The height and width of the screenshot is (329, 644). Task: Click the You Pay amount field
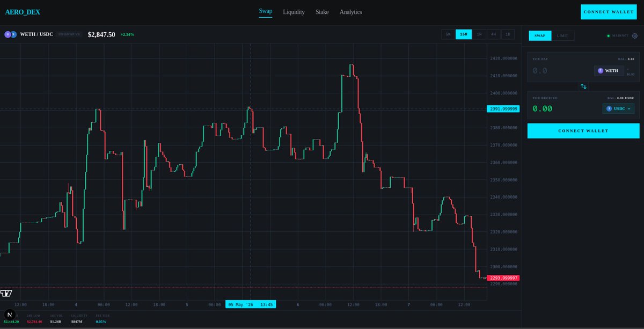pyautogui.click(x=561, y=71)
